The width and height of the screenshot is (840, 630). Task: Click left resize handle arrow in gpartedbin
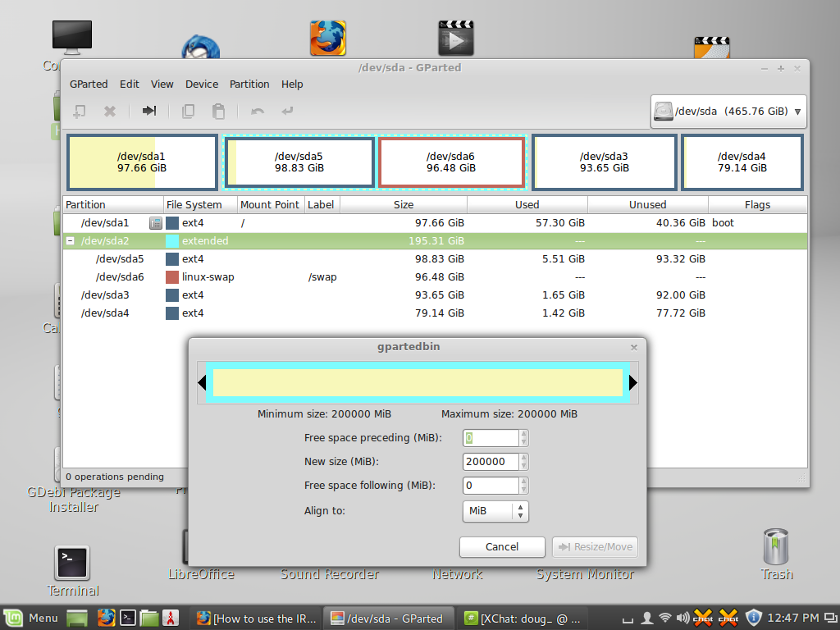pos(202,382)
